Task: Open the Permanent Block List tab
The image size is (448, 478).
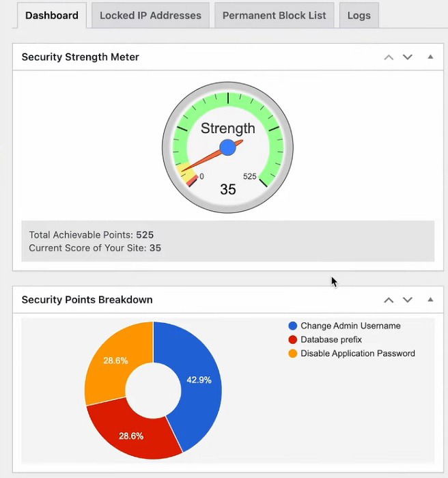Action: pos(274,15)
